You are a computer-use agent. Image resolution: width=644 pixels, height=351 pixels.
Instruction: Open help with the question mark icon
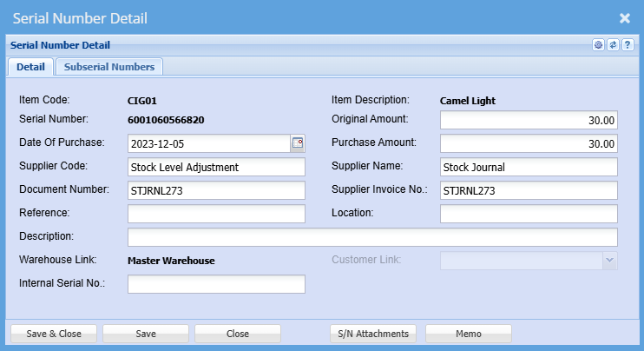point(628,44)
